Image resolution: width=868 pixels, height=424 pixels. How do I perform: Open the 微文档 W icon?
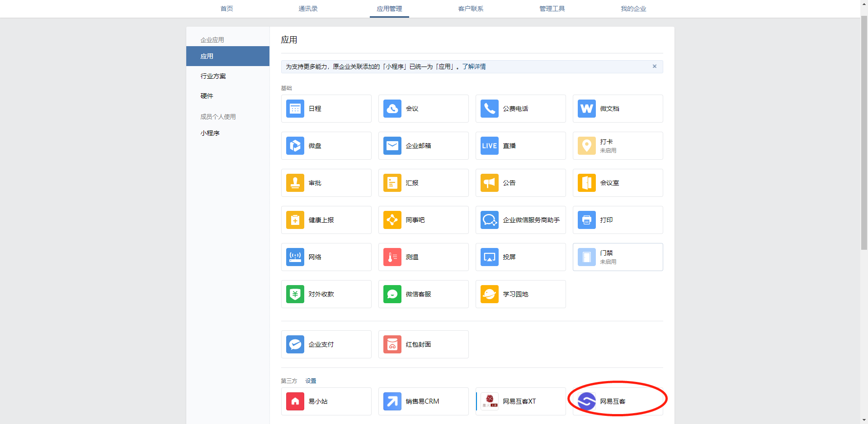[586, 109]
